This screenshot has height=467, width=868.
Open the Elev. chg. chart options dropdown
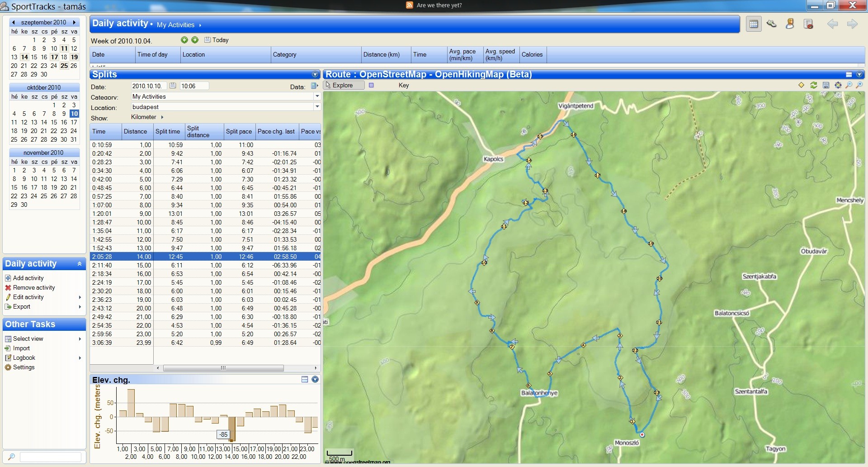[315, 380]
